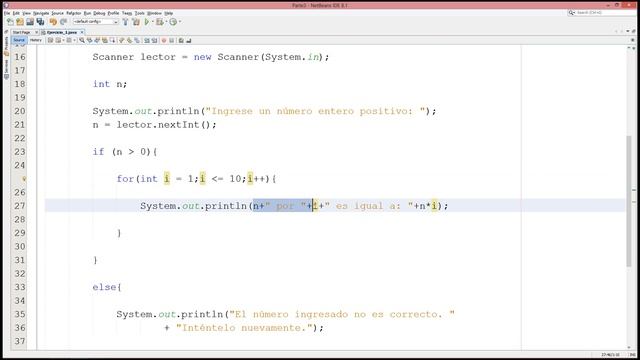Click "n = lector.nextInt();" on line 21
Image resolution: width=640 pixels, height=360 pixels.
[154, 125]
